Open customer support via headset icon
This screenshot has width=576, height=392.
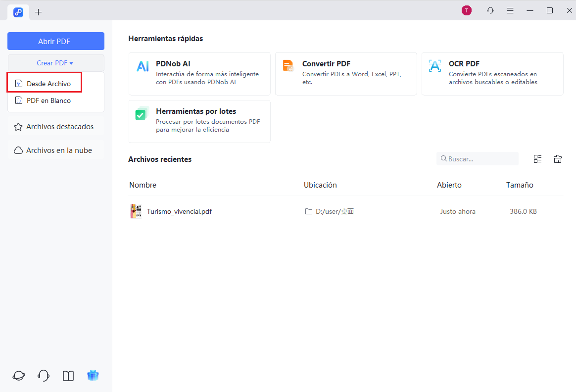(x=43, y=376)
